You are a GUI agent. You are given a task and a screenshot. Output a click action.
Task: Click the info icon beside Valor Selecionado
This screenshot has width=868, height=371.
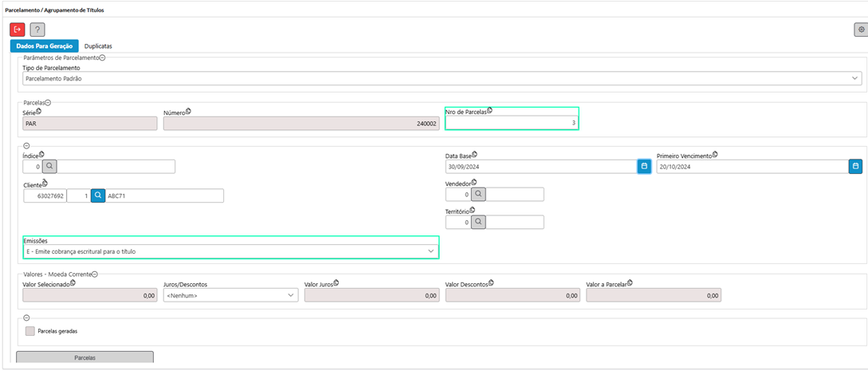coord(73,282)
